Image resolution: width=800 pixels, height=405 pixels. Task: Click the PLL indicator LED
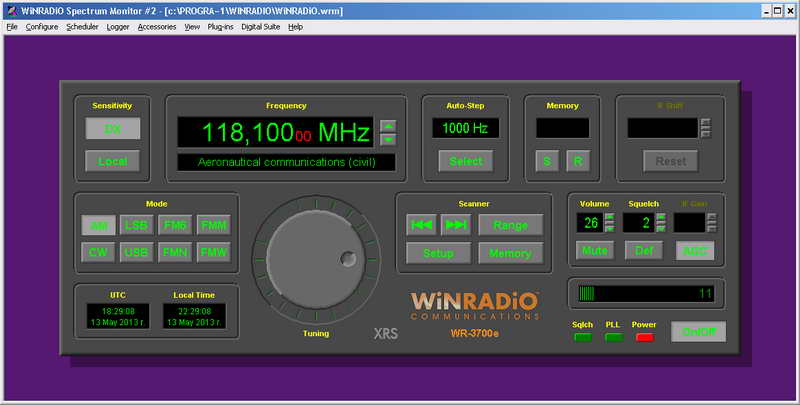click(x=614, y=337)
